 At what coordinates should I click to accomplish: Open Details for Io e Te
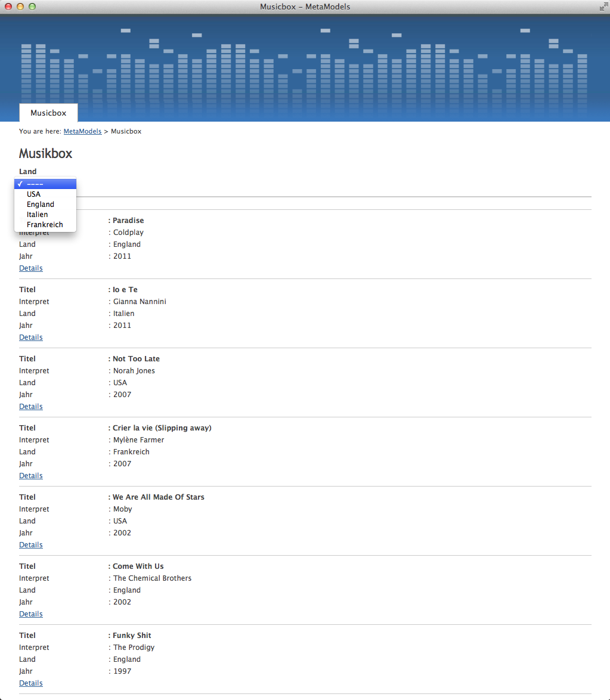coord(31,337)
